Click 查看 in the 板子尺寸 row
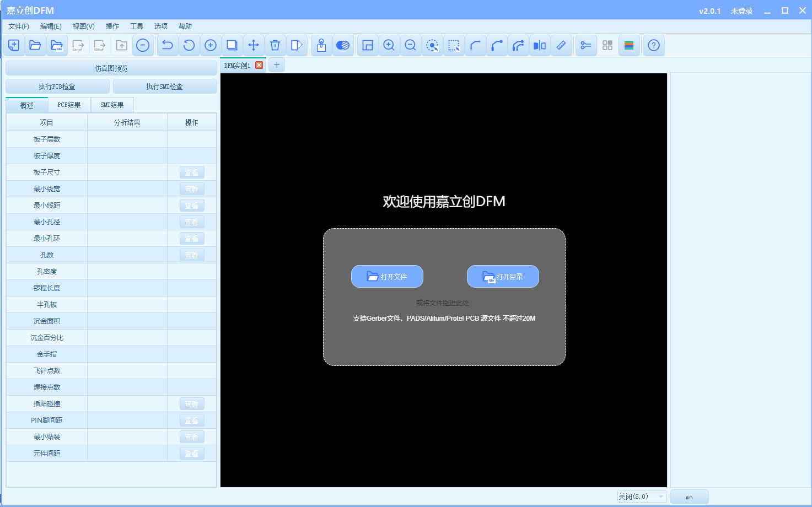 pos(192,172)
